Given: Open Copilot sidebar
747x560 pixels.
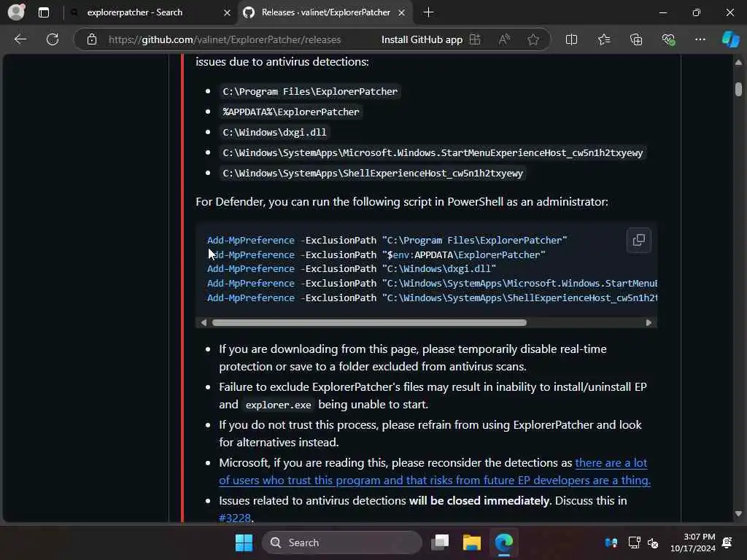Looking at the screenshot, I should pyautogui.click(x=730, y=39).
